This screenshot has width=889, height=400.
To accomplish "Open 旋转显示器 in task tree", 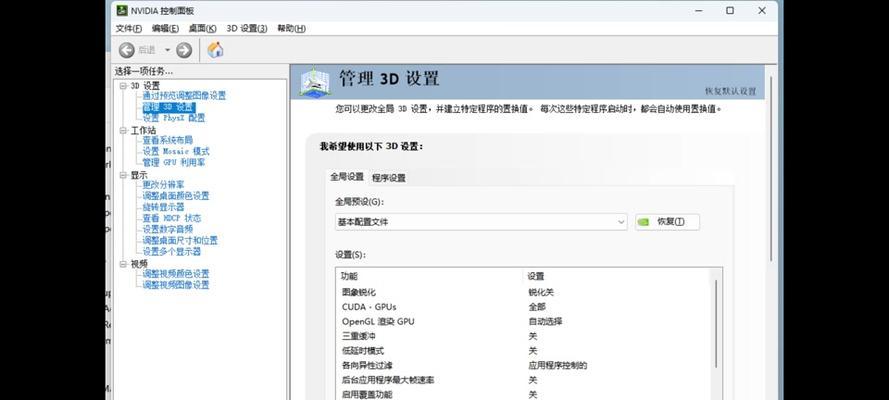I will point(163,207).
